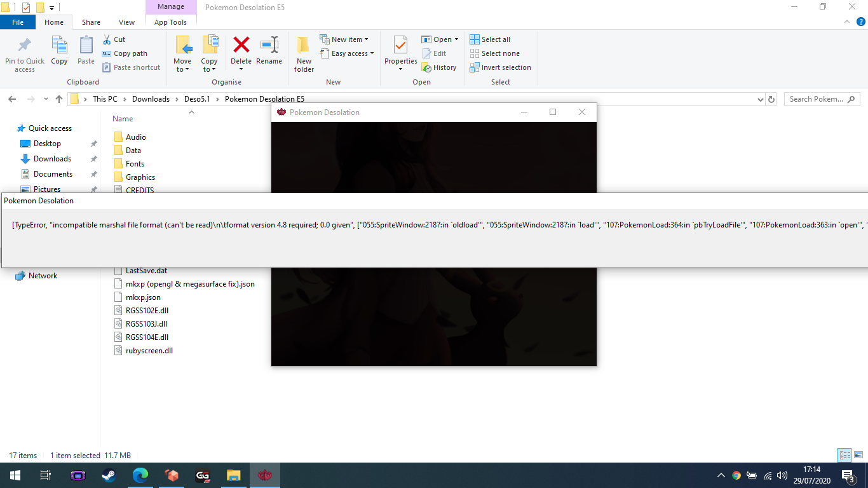
Task: Switch to the App Tools tab
Action: coord(170,22)
